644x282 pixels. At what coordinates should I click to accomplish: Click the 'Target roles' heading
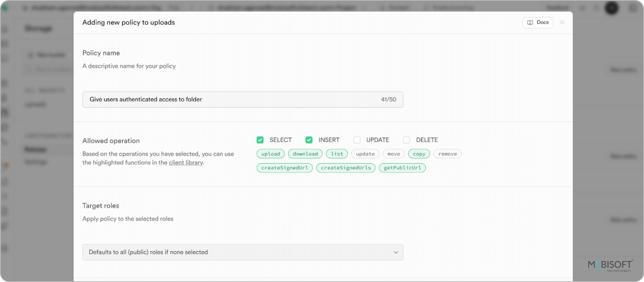tap(101, 206)
